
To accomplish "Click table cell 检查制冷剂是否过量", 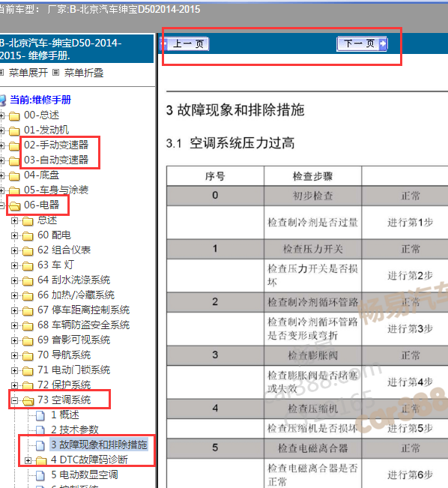I will 312,223.
